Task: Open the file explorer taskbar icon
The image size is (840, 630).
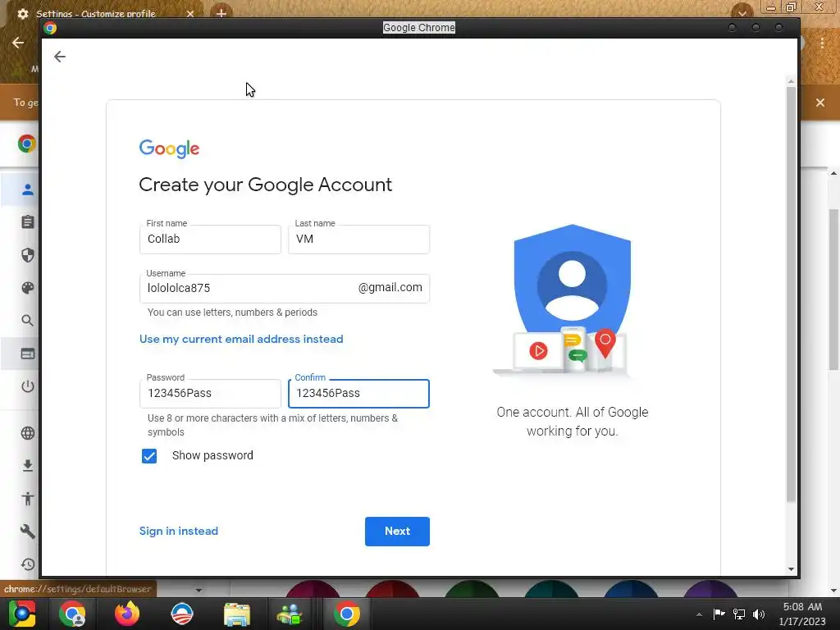Action: click(x=236, y=614)
